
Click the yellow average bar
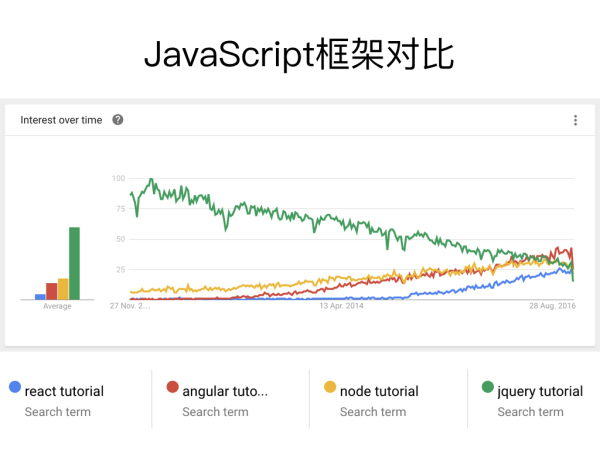63,289
